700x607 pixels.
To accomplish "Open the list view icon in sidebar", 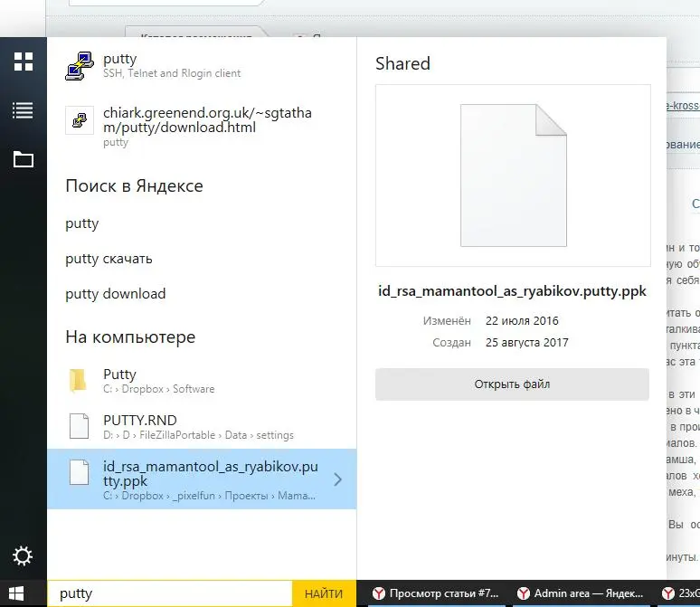I will pyautogui.click(x=23, y=110).
